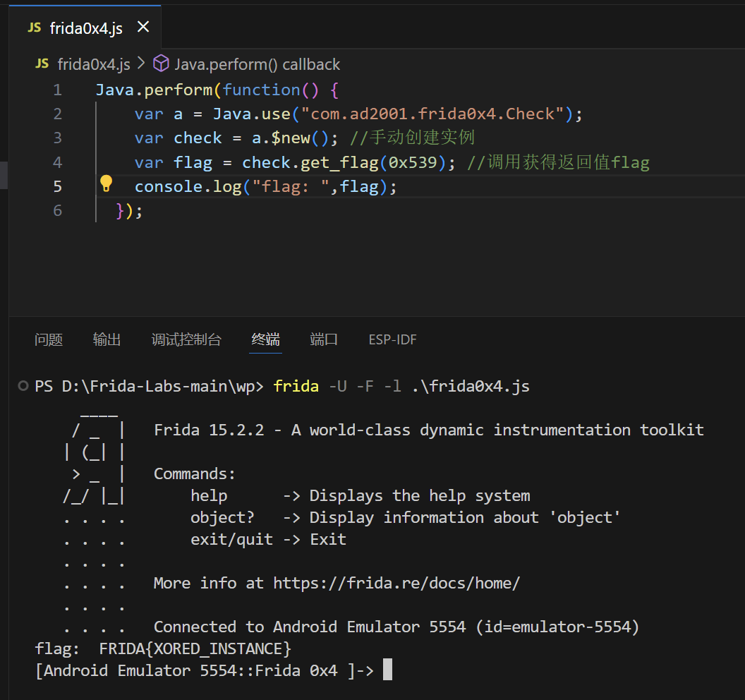
Task: Close the frida0x4.js editor tab
Action: coord(143,27)
